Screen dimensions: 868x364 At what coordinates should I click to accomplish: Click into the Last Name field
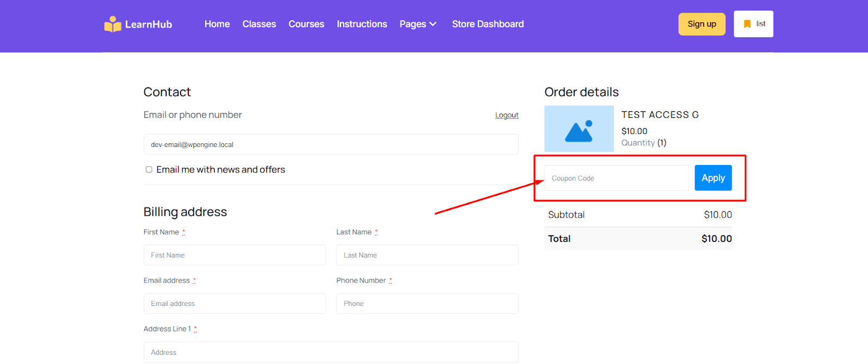coord(427,255)
